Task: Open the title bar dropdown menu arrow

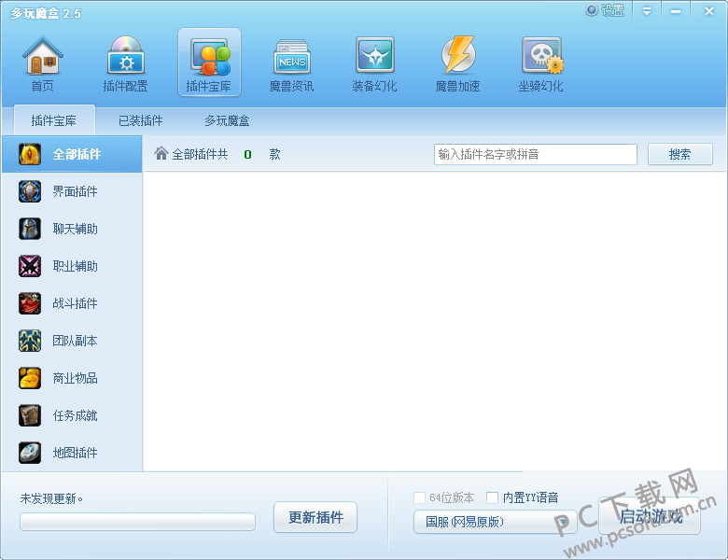Action: tap(647, 10)
